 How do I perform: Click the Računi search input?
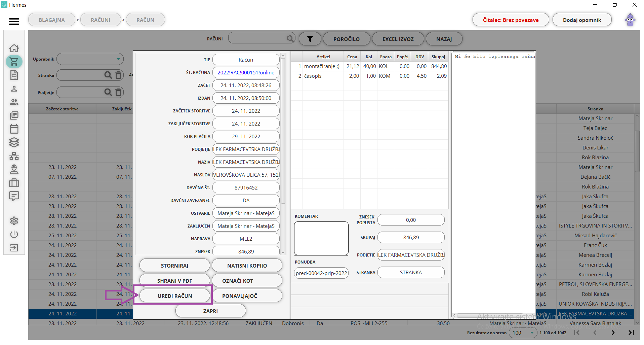pos(261,38)
